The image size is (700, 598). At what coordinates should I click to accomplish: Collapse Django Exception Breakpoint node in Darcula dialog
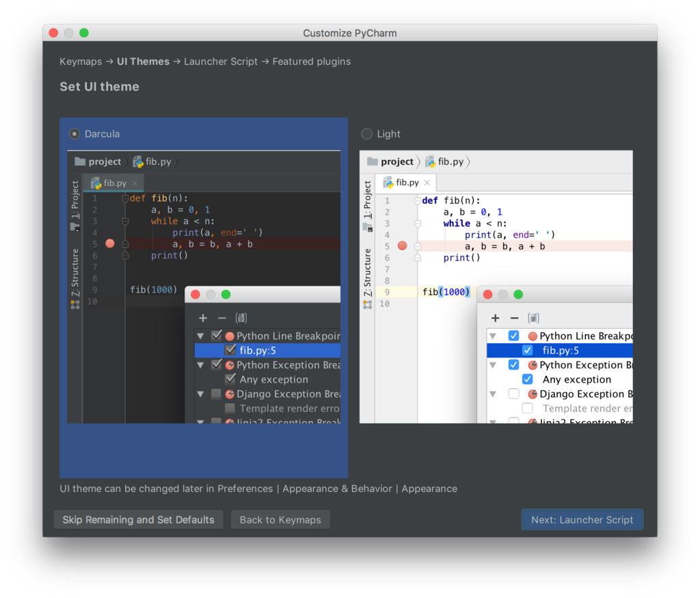(x=201, y=394)
